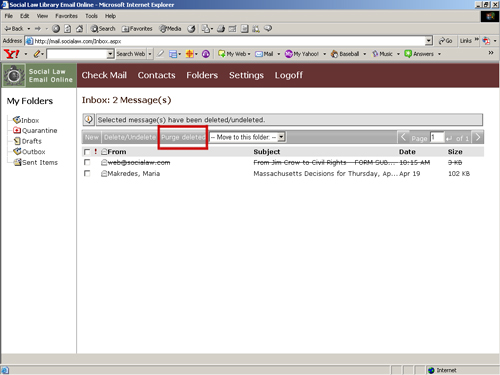Click the Delete/Undelete button
This screenshot has height=375, width=500.
coord(130,137)
